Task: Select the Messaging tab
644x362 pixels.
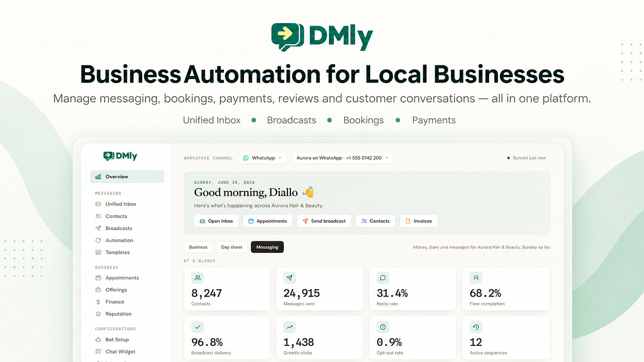Action: click(267, 247)
